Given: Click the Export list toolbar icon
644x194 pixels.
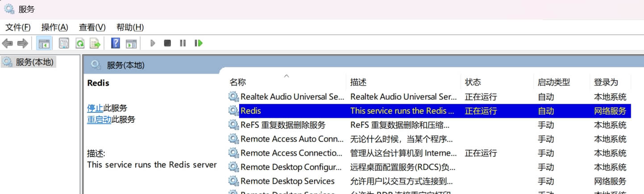Looking at the screenshot, I should click(x=95, y=43).
